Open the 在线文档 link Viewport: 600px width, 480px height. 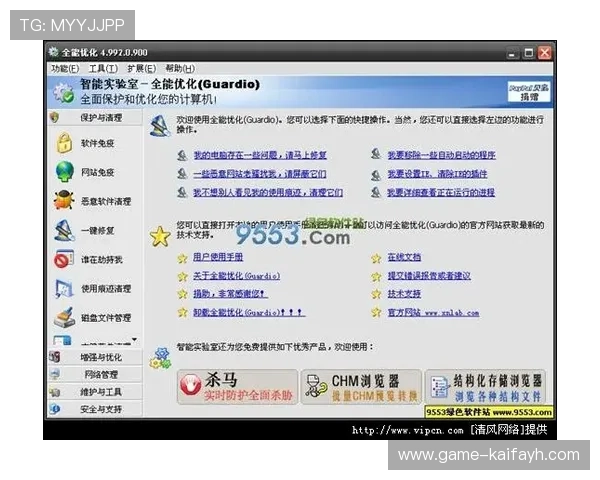[x=404, y=257]
